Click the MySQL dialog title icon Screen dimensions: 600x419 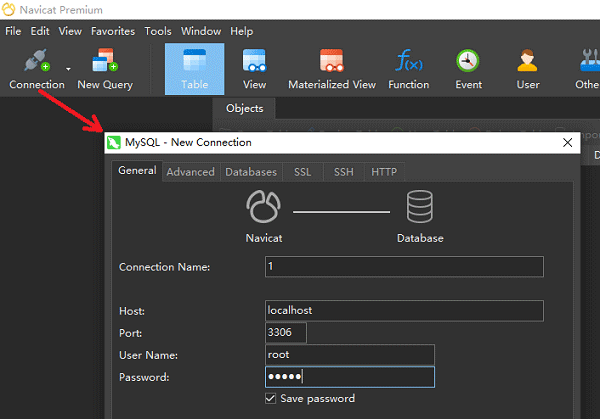pyautogui.click(x=114, y=143)
